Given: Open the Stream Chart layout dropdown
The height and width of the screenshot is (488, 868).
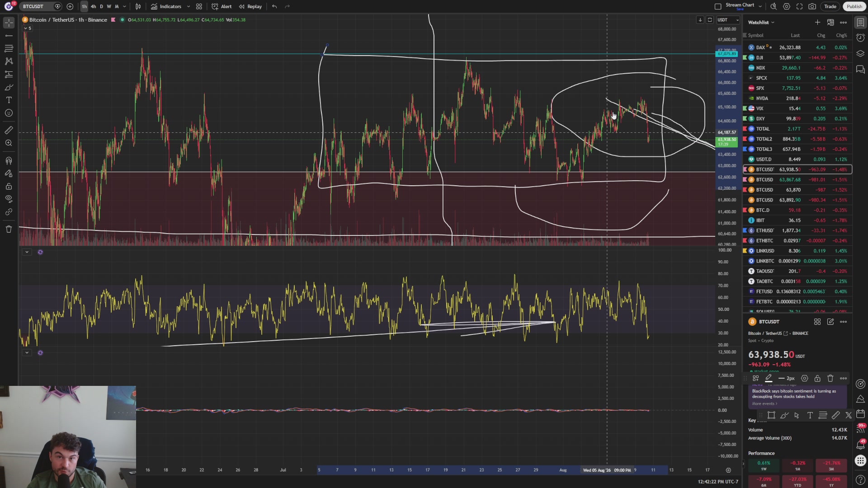Looking at the screenshot, I should 760,6.
